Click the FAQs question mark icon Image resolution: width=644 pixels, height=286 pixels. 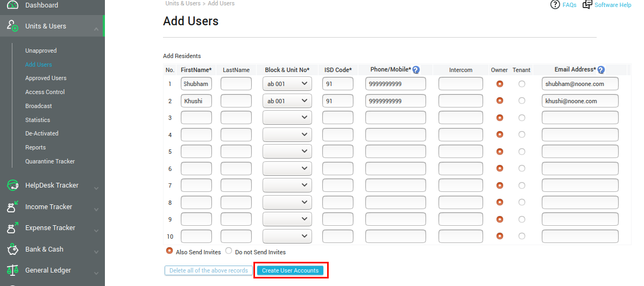[x=555, y=4]
